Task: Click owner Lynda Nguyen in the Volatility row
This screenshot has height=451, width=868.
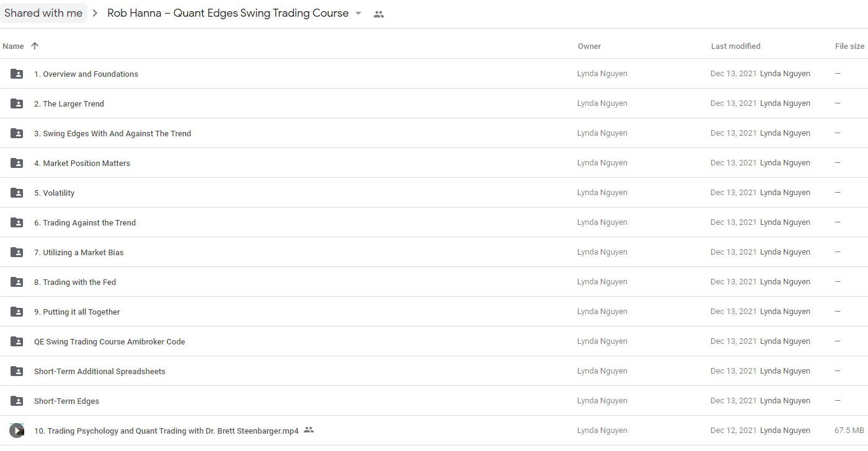Action: click(602, 192)
